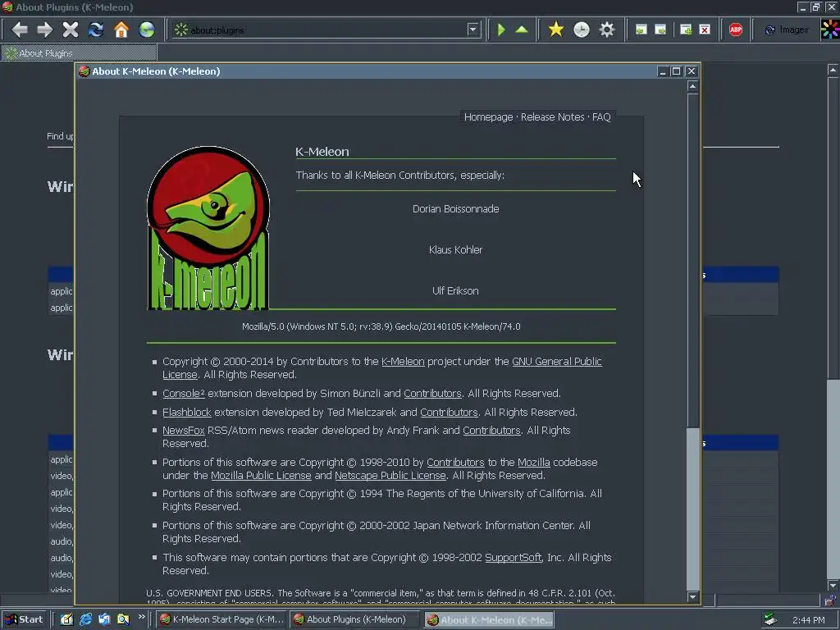Click the magnifier quick launch icon
840x630 pixels.
tap(123, 619)
